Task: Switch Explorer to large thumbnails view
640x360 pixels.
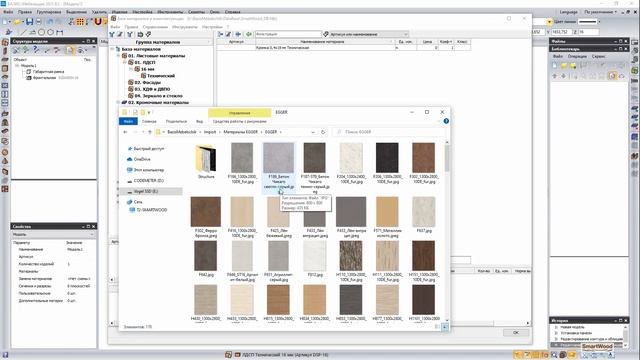Action: (445, 327)
